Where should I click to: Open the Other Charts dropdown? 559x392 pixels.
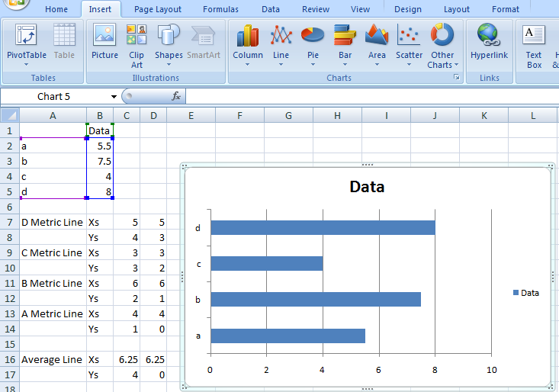(x=442, y=46)
